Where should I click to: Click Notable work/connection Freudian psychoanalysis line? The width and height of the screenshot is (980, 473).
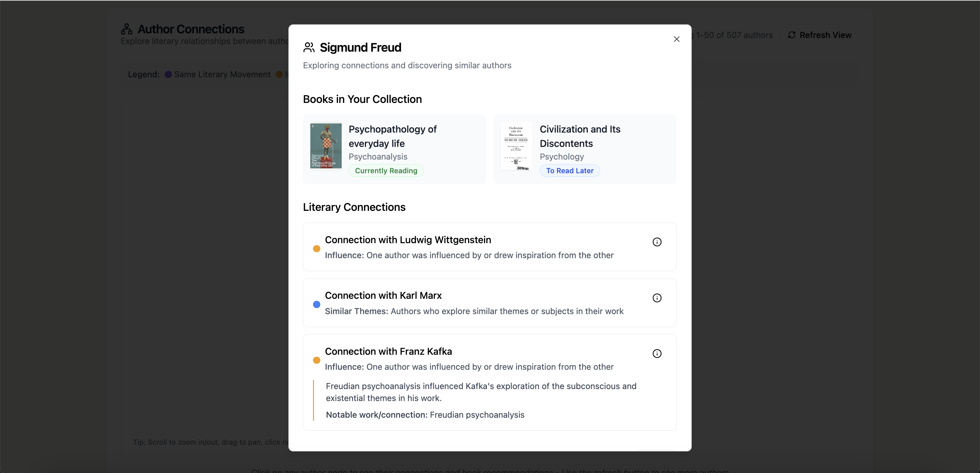click(425, 415)
